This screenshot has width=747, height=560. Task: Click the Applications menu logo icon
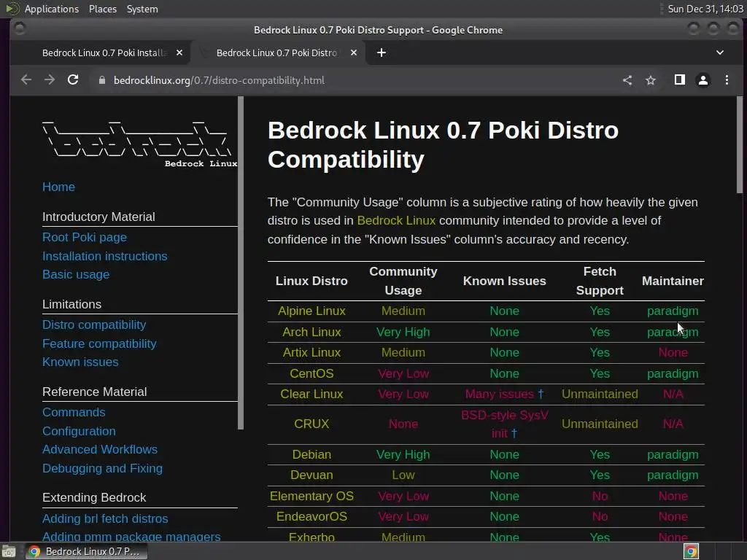click(12, 9)
